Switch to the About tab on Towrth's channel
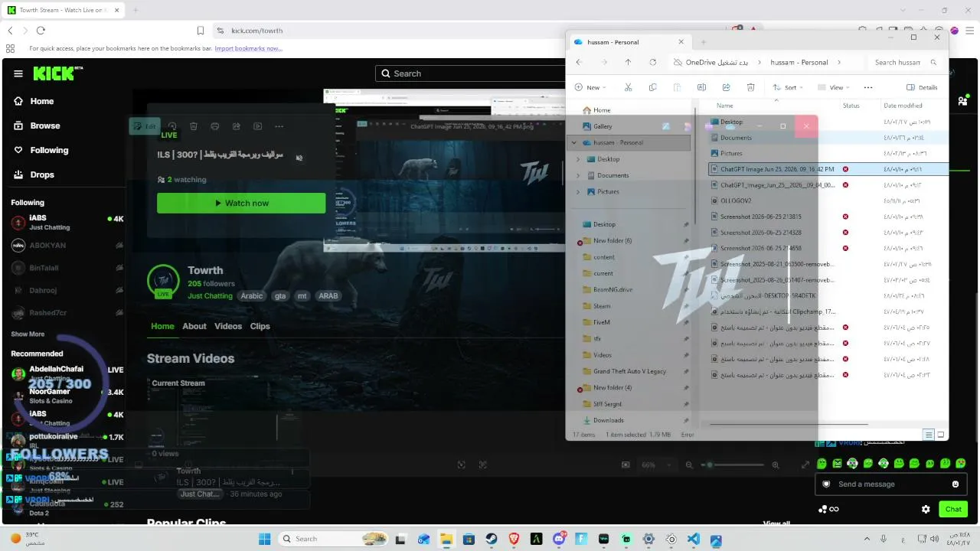This screenshot has height=551, width=980. (194, 326)
